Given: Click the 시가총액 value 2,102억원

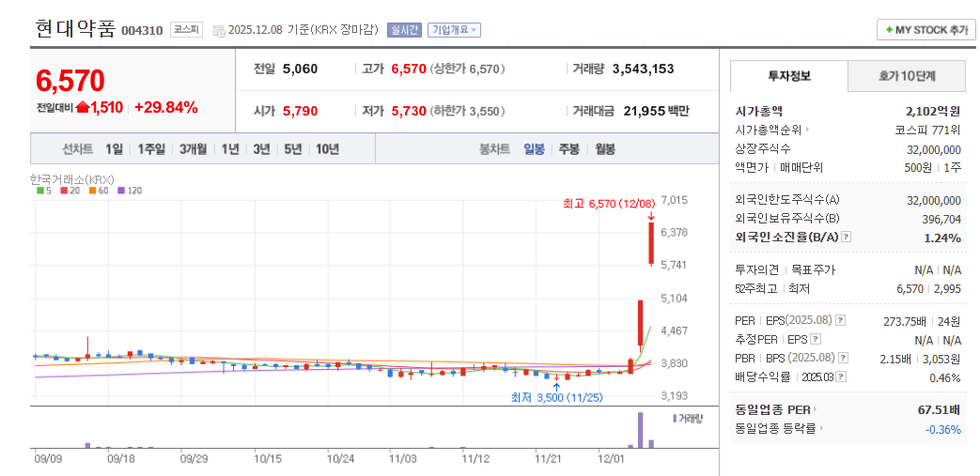Looking at the screenshot, I should pos(933,112).
